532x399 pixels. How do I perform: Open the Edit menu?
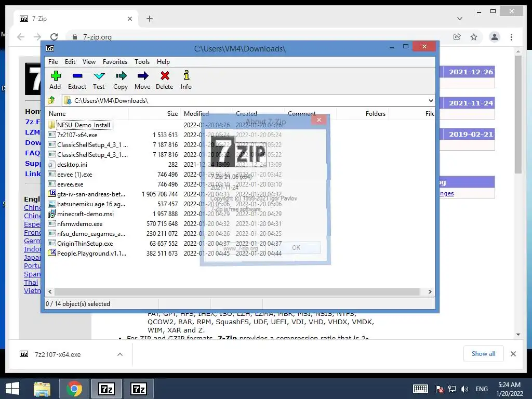70,62
